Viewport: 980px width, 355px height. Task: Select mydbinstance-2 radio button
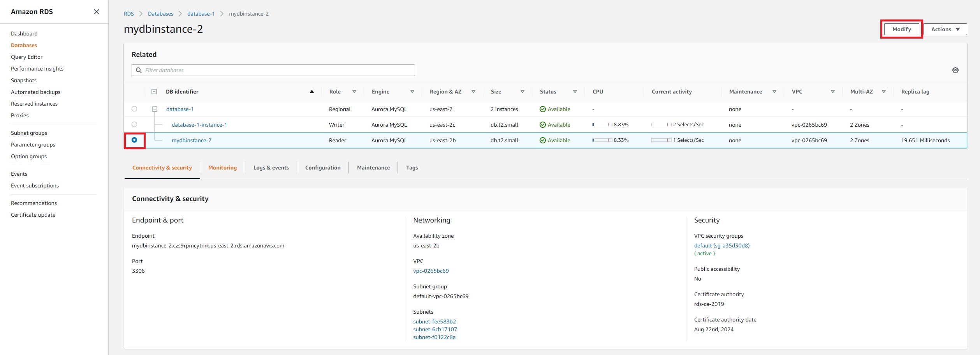134,140
